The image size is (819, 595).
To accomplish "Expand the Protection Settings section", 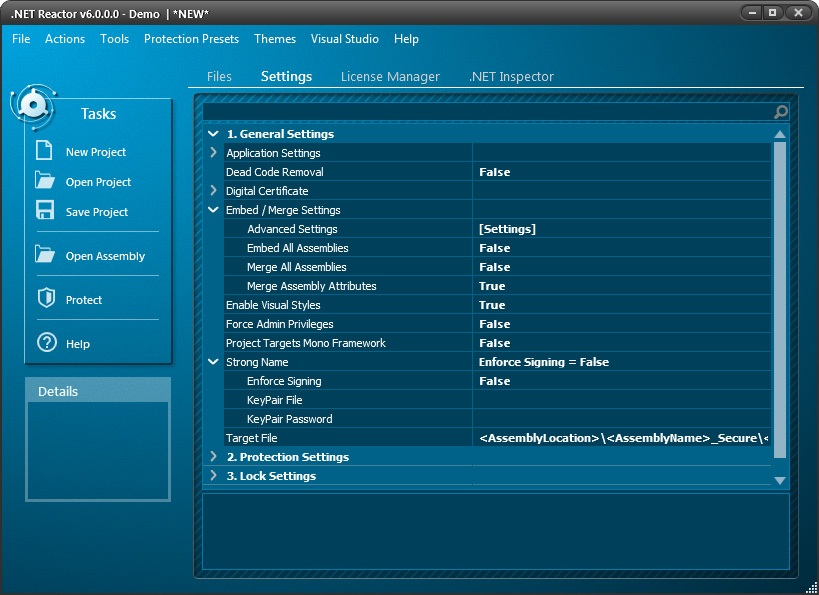I will tap(212, 456).
